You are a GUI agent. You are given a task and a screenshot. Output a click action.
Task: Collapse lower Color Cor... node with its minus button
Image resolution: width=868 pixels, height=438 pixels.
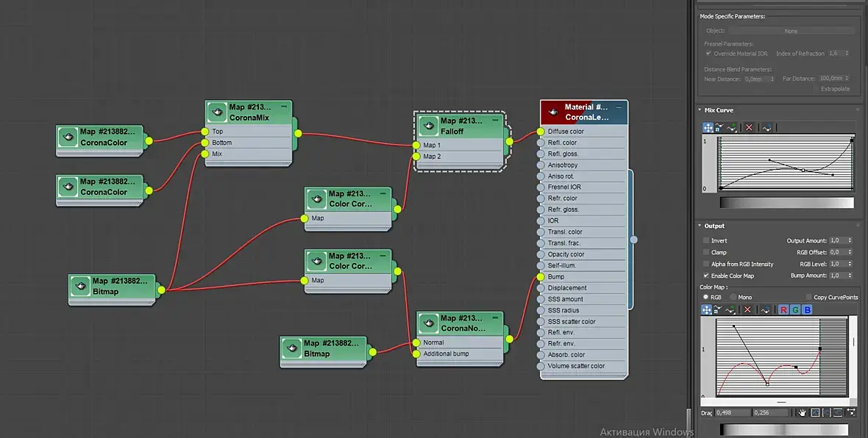tap(383, 256)
